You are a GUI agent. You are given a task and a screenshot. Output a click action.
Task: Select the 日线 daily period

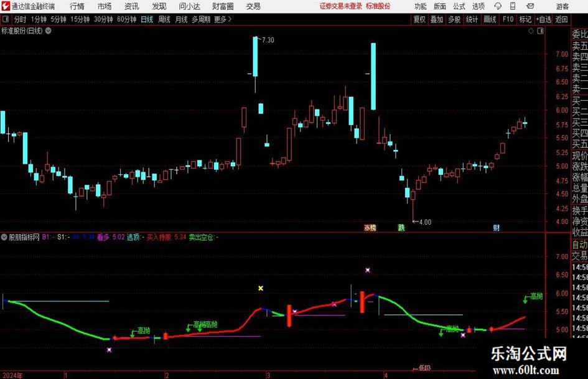click(x=147, y=19)
